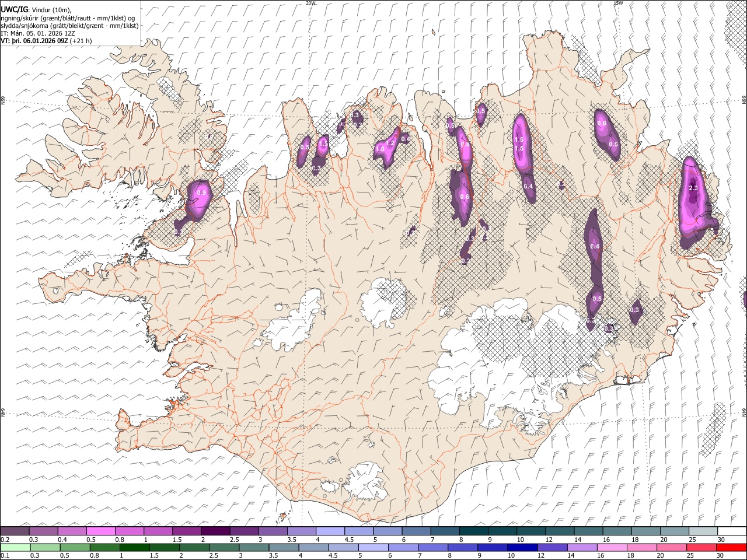Select the 0.5 medium green swatch, lower scale
Viewport: 747px width, 560px height.
[75, 547]
